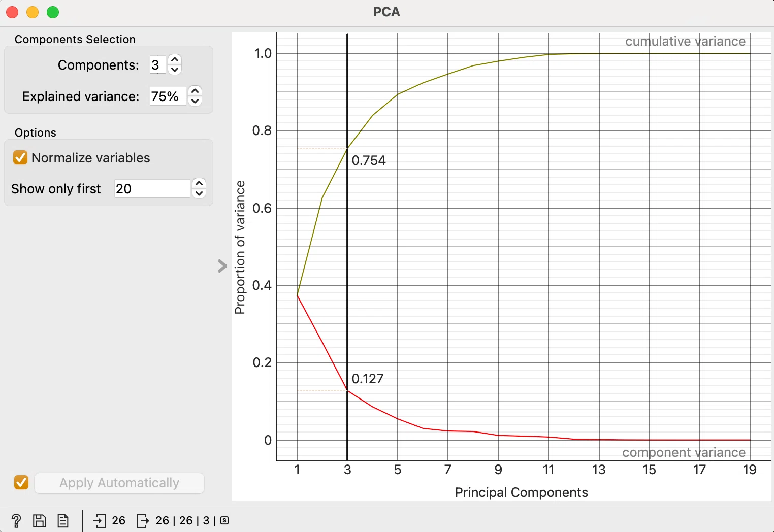
Task: Click the Options section heading
Action: tap(36, 132)
